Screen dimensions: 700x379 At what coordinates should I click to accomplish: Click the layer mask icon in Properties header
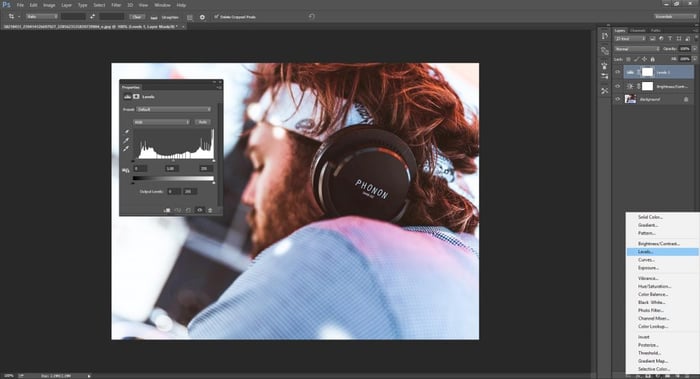[x=136, y=96]
